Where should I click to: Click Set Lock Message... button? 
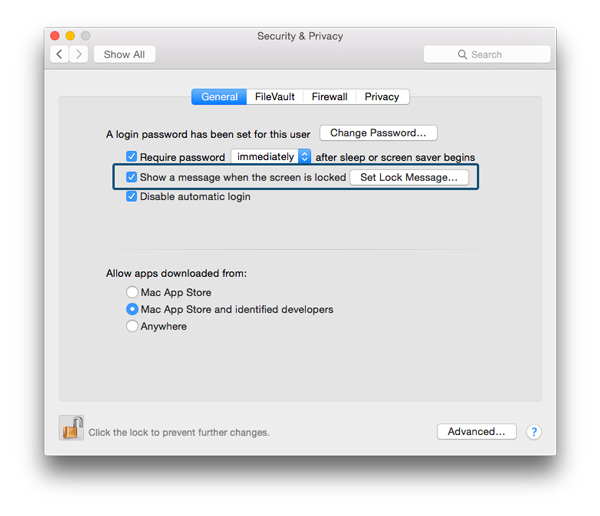click(409, 177)
